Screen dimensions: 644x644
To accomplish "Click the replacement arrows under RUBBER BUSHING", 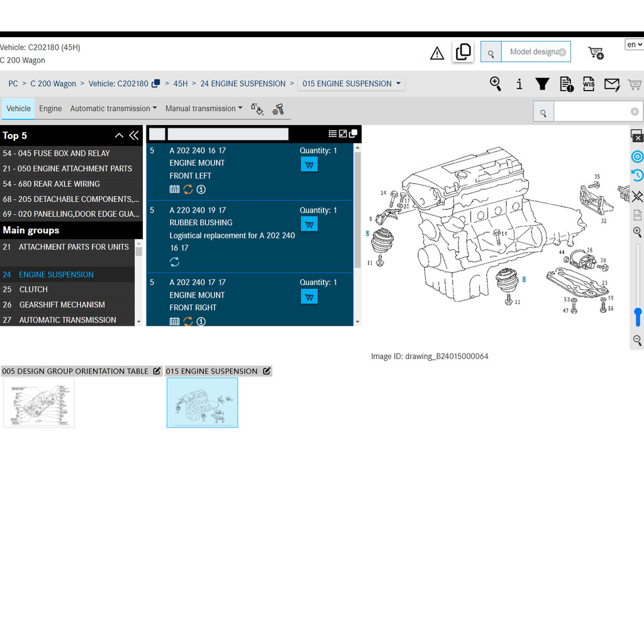I will click(175, 262).
